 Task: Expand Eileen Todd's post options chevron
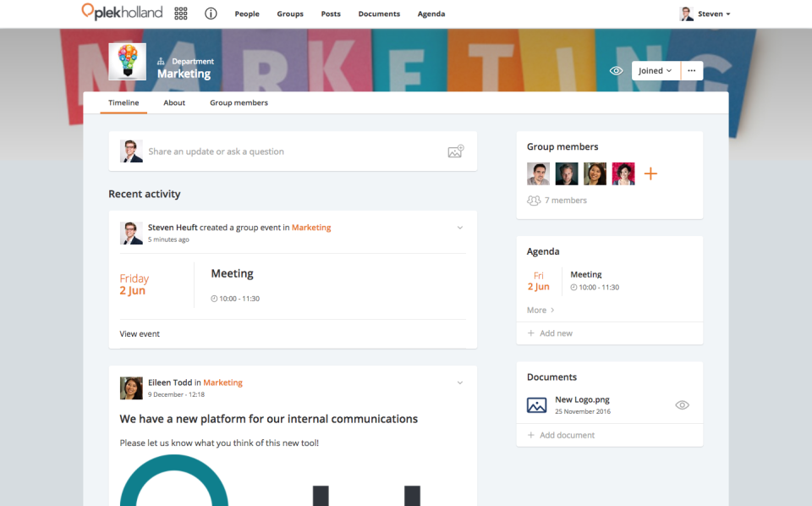460,382
